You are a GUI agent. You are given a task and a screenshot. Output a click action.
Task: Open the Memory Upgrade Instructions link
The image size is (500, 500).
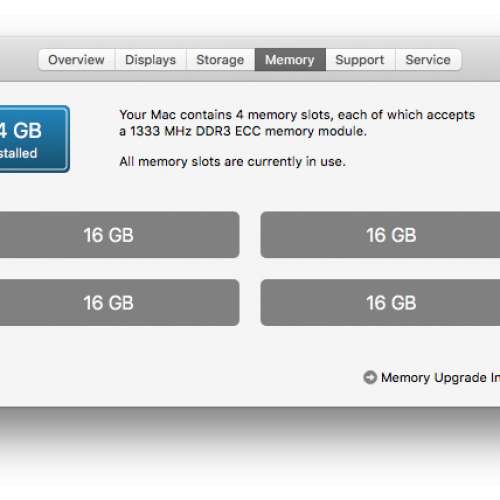coord(440,378)
